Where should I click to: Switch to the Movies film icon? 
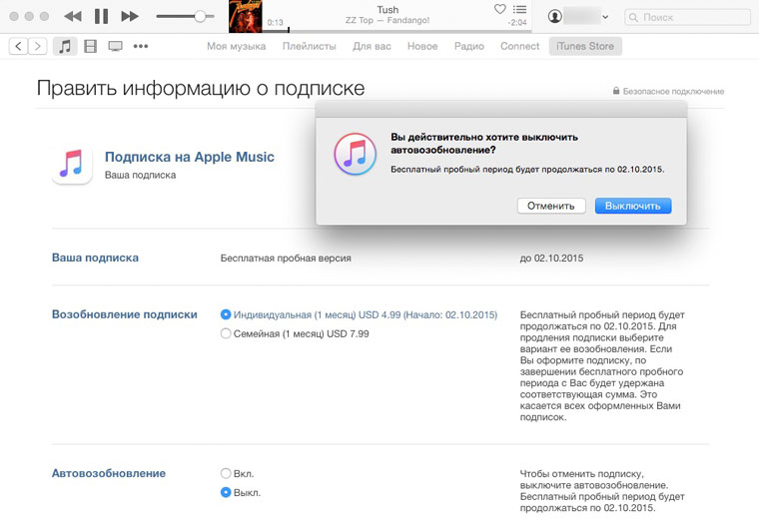[x=91, y=47]
